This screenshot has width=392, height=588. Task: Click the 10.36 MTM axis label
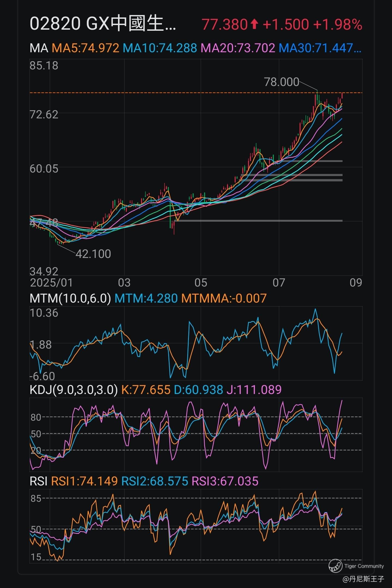44,313
